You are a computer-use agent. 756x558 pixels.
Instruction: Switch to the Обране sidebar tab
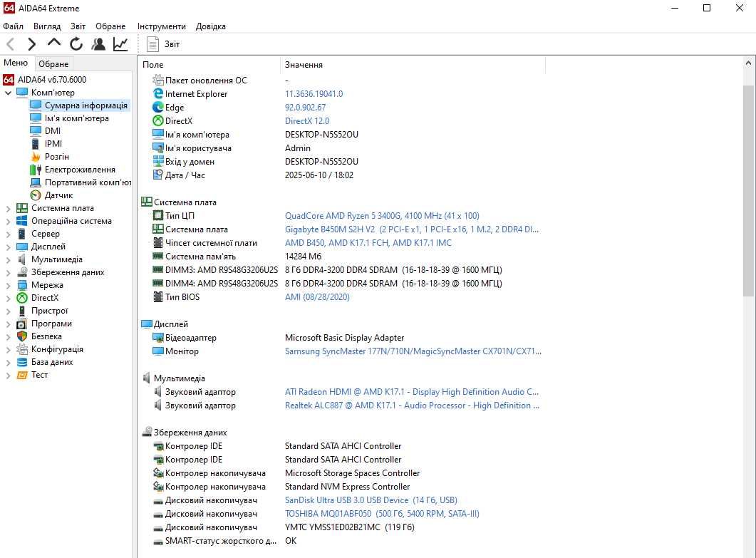[53, 63]
